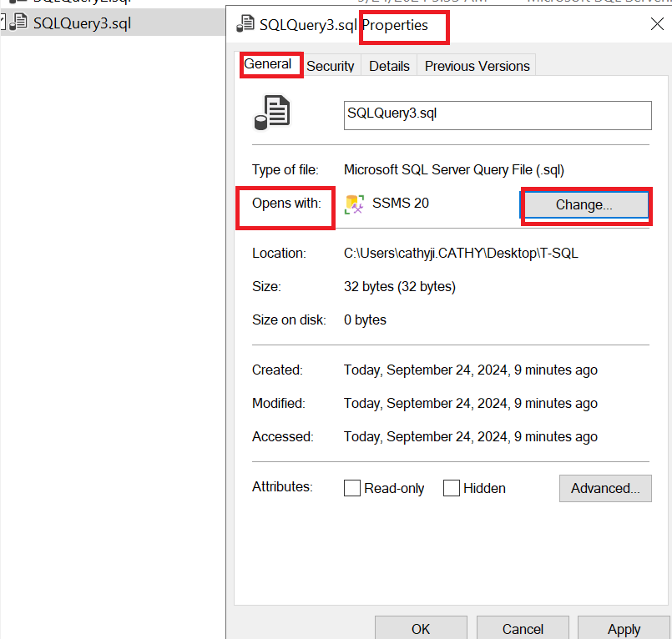Click the Created date value

(471, 370)
